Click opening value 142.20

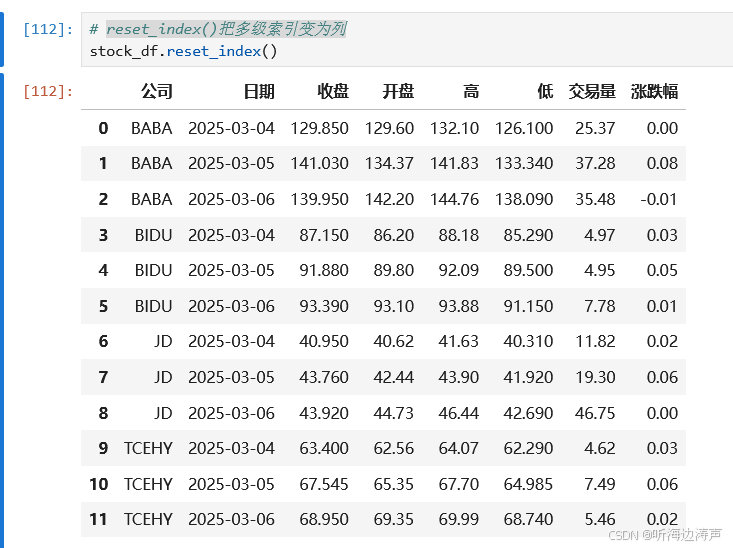pos(389,199)
